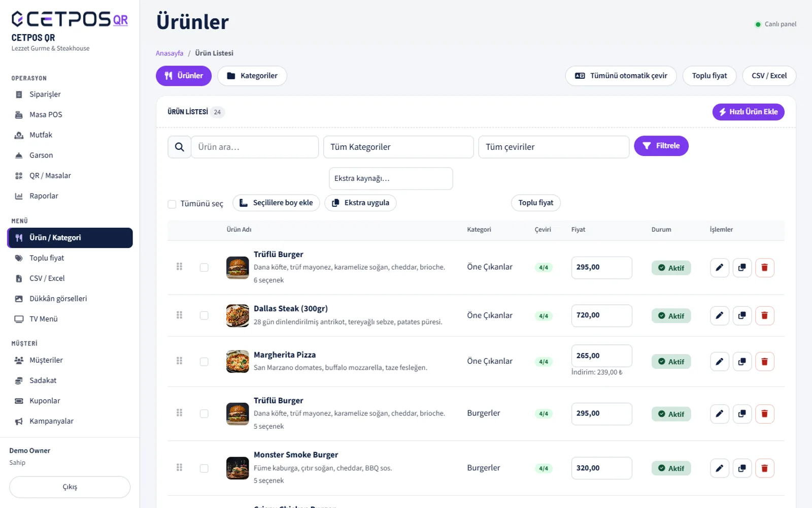
Task: Click drag handle icon of Monster Smoke Burger
Action: (179, 467)
